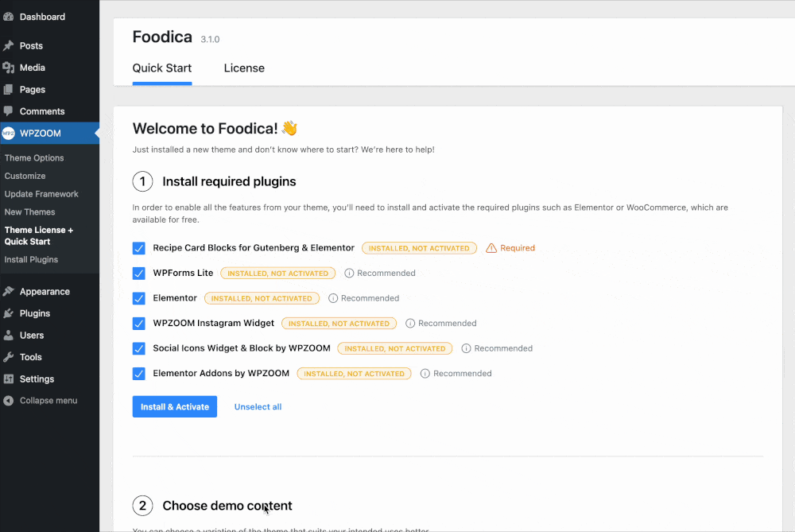Open the Pages menu link
The width and height of the screenshot is (795, 532).
(33, 89)
